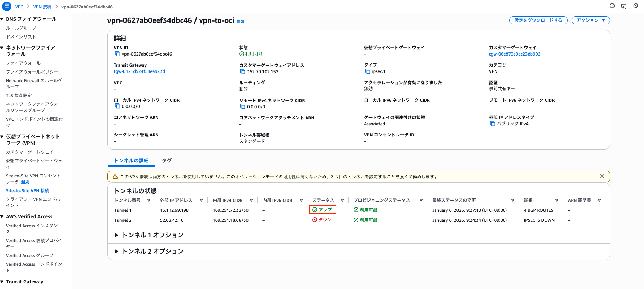Sort by 内部 IPv6 CIDR column
This screenshot has width=644, height=289.
tap(301, 200)
